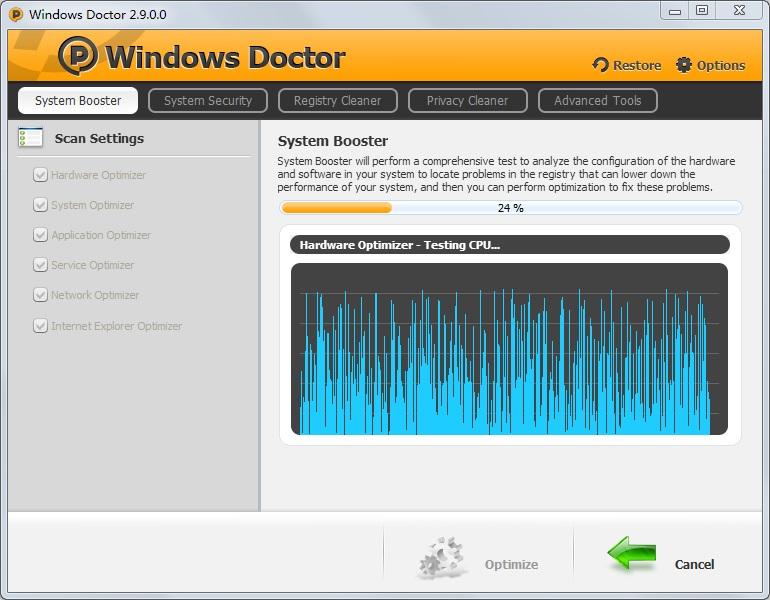Image resolution: width=770 pixels, height=600 pixels.
Task: Click the Hardware Optimizer label
Action: click(x=98, y=175)
